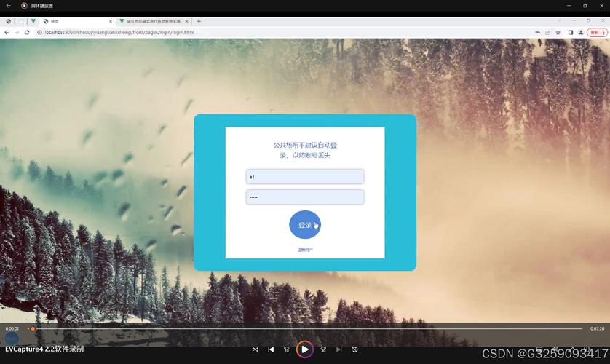The height and width of the screenshot is (364, 610).
Task: Click the password input field
Action: (x=305, y=197)
